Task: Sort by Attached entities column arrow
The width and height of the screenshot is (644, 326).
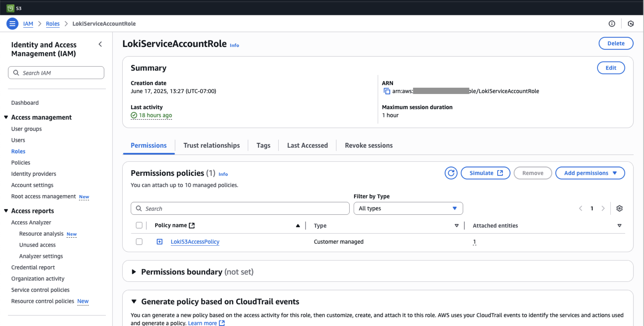Action: [x=619, y=226]
